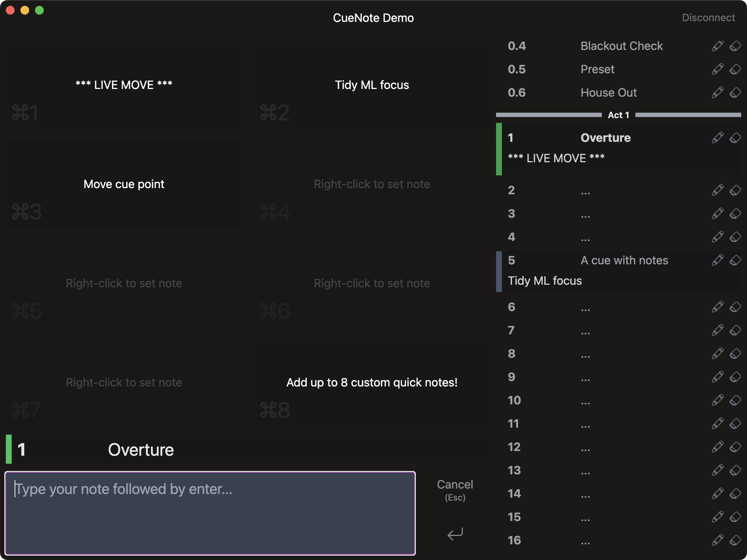Apply the 'Move cue point' quick note
Screen dimensions: 747x560
[124, 184]
